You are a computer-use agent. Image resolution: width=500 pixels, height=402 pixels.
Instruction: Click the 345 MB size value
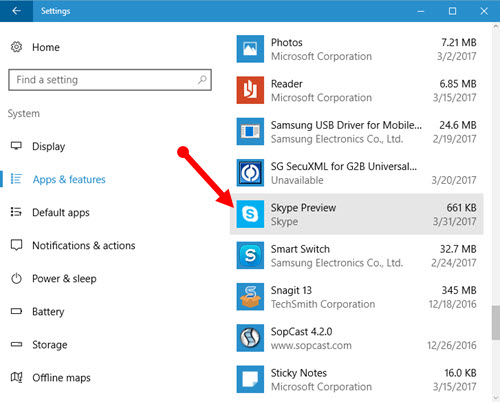[459, 290]
